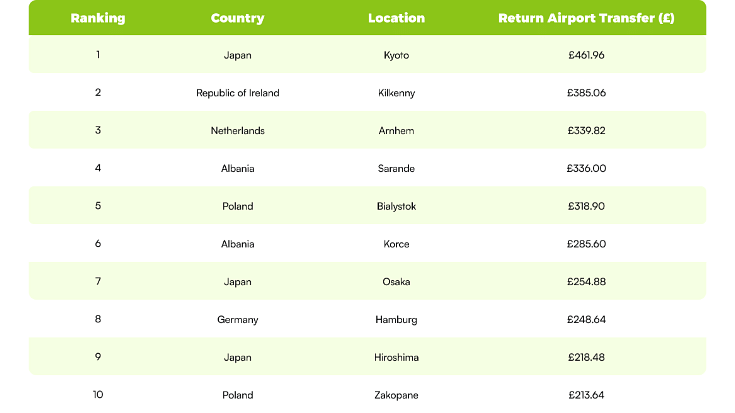
Task: Select ranking number 10 cell
Action: 98,395
